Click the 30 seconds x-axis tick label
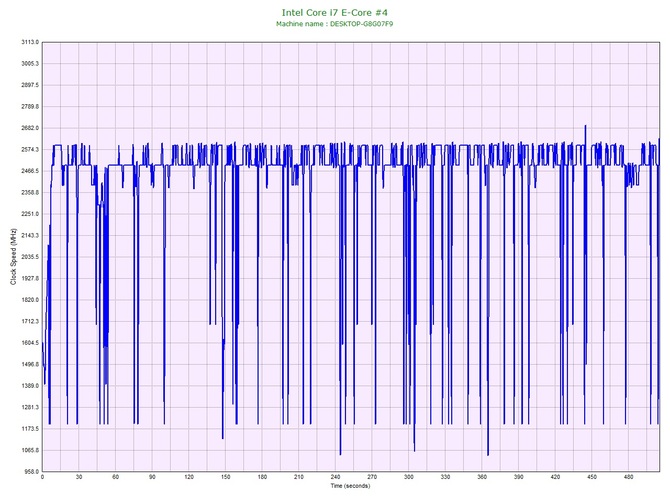This screenshot has height=503, width=670. click(x=79, y=477)
